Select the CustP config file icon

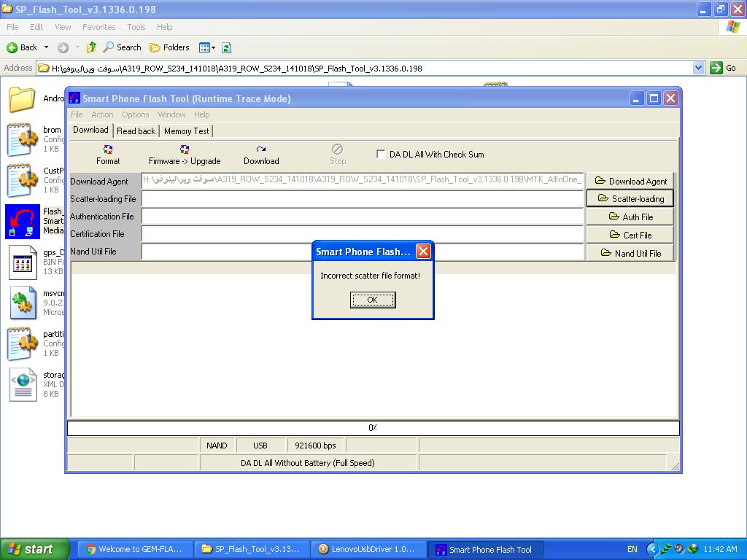tap(22, 180)
